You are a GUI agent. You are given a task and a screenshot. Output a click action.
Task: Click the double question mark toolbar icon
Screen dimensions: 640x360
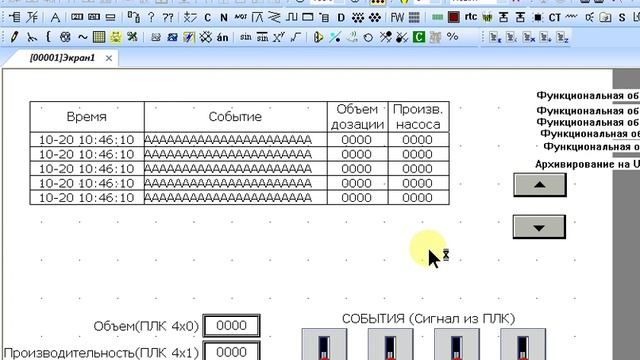(168, 18)
